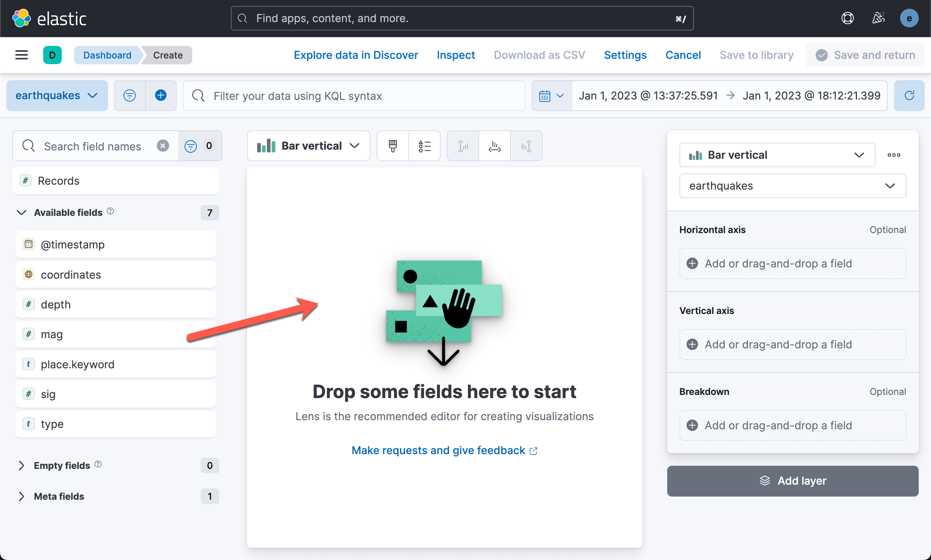Open the legend settings icon
Screen dimensions: 931x560
point(424,146)
